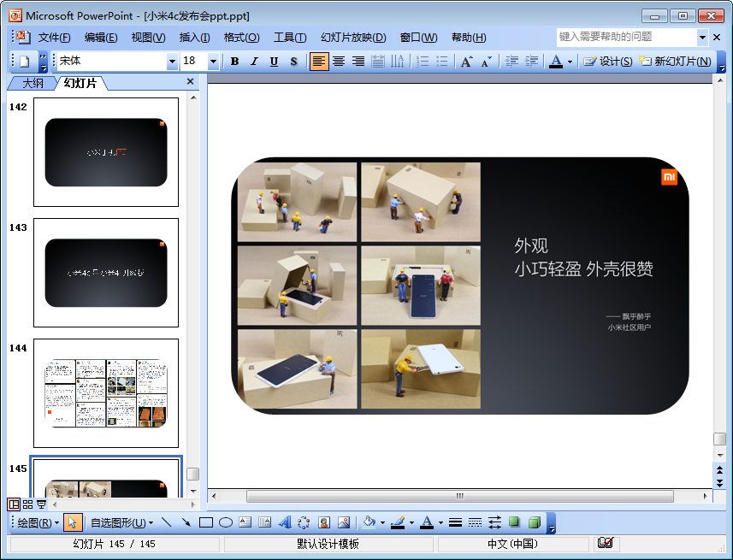This screenshot has width=733, height=560.
Task: Click the New document icon
Action: 24,62
